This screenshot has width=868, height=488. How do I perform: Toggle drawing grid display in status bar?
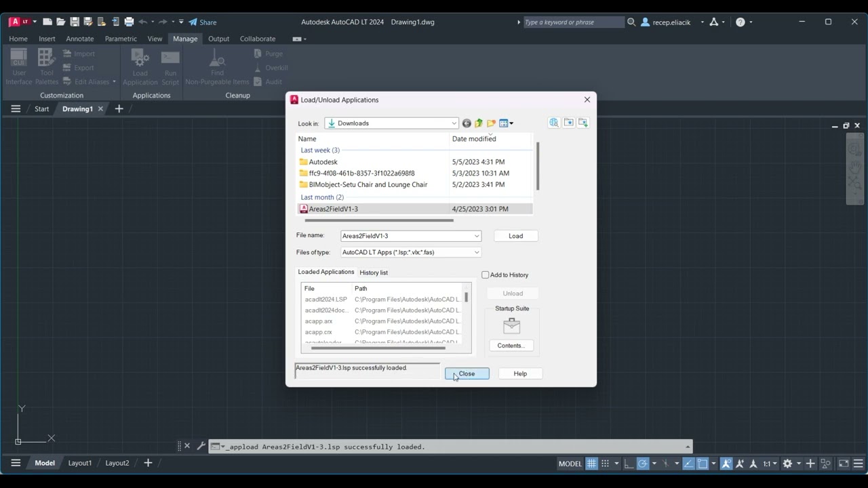[x=591, y=464]
